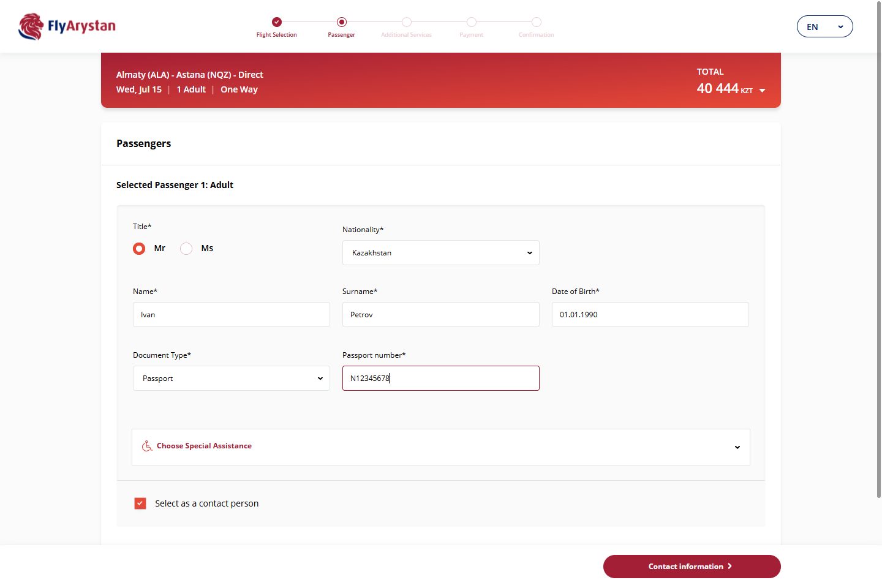Click the Payment step label
Screen dimensions: 882x588
472,35
